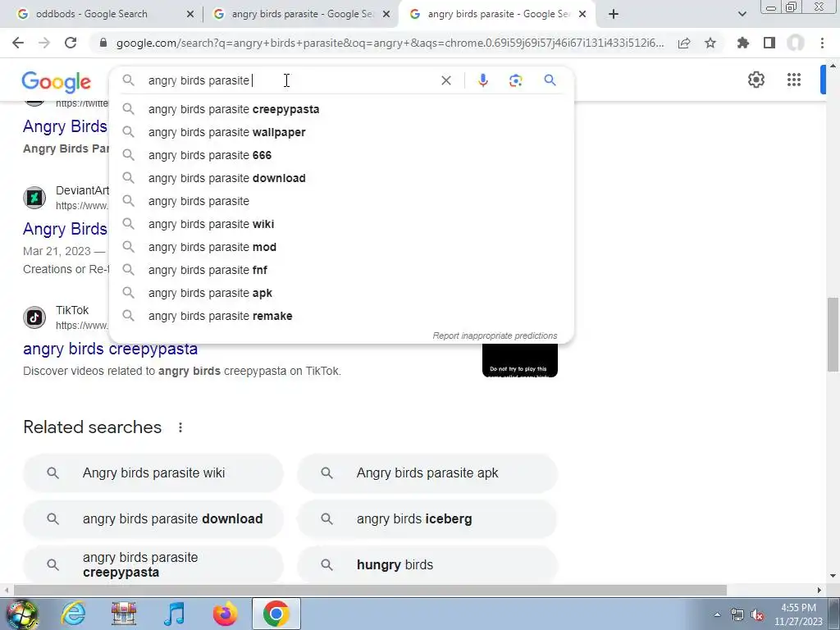Search related angry birds parasite download chip
The width and height of the screenshot is (840, 630).
point(153,519)
